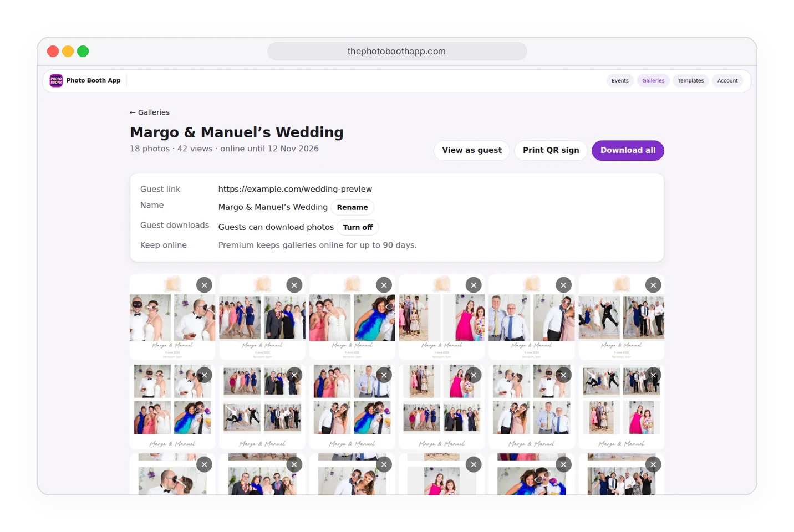Viewport: 794px width, 532px height.
Task: Minimize the window with the yellow button
Action: pyautogui.click(x=68, y=52)
